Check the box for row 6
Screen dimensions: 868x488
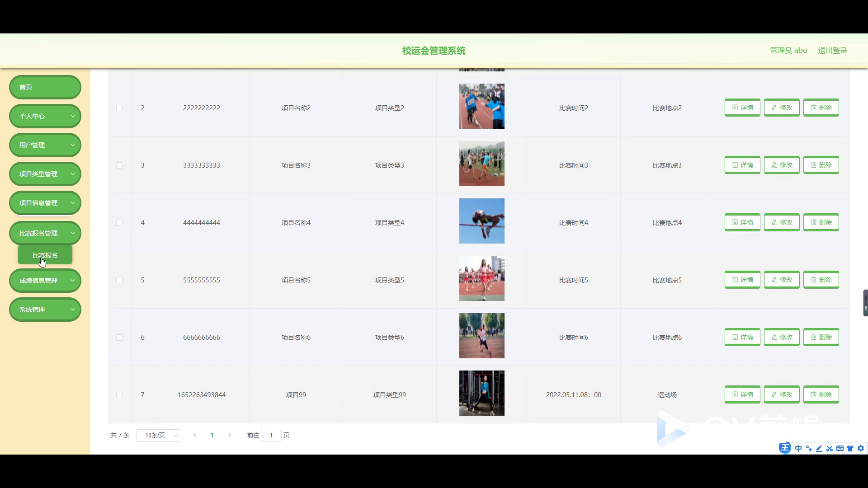click(x=119, y=338)
